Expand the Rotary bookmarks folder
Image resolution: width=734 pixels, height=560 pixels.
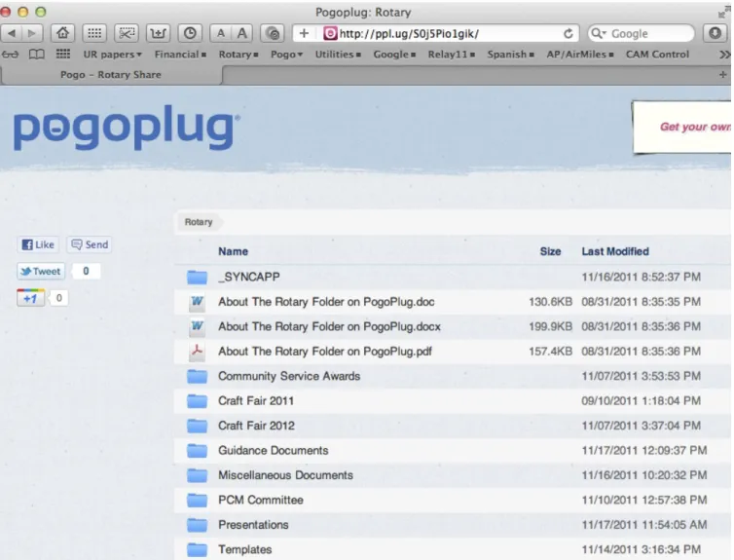point(239,55)
